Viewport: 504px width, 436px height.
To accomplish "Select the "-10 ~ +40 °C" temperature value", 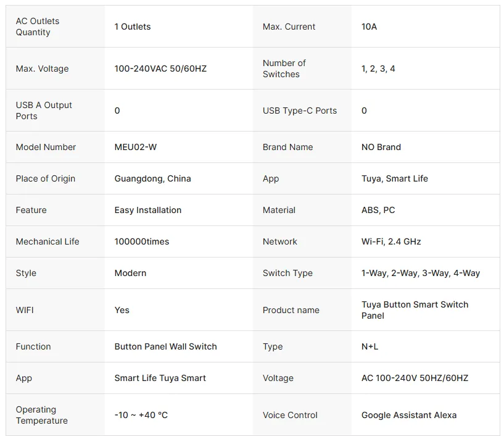I will pyautogui.click(x=141, y=415).
